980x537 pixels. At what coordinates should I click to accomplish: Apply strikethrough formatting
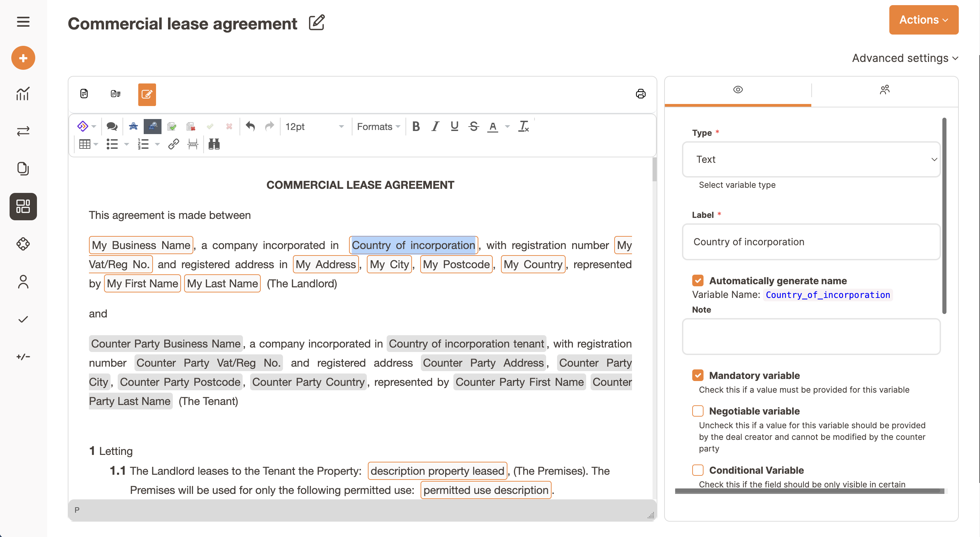[474, 126]
